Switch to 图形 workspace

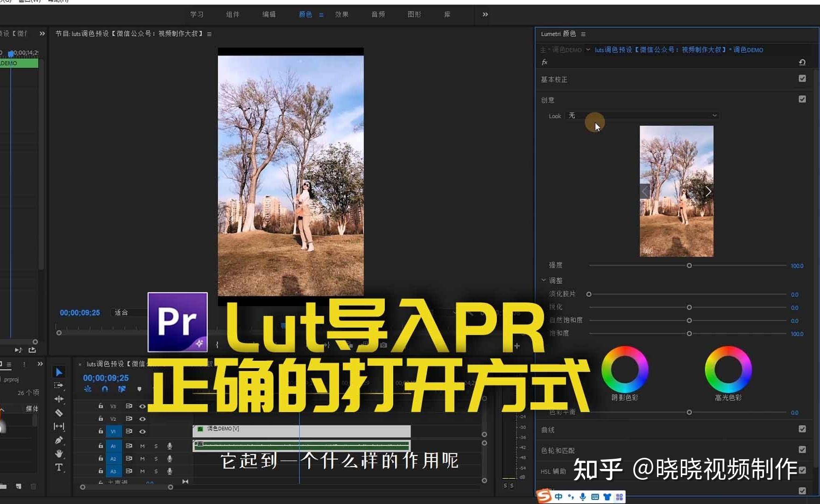(414, 14)
